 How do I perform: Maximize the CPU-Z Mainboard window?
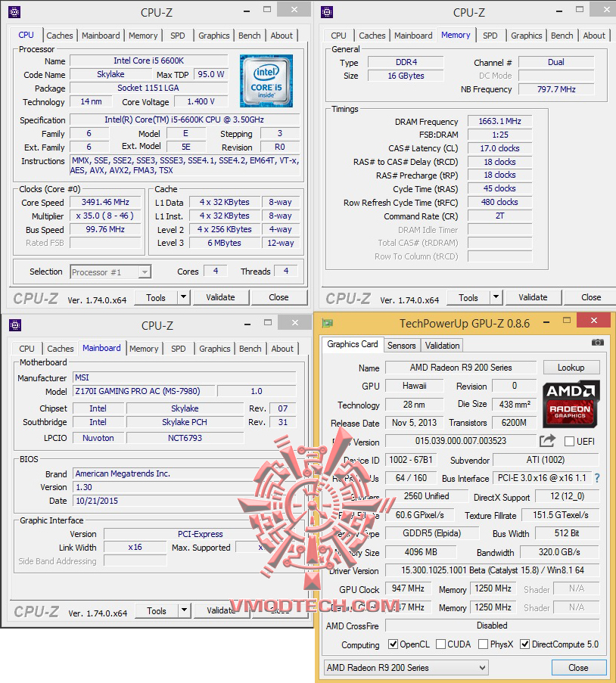coord(268,322)
